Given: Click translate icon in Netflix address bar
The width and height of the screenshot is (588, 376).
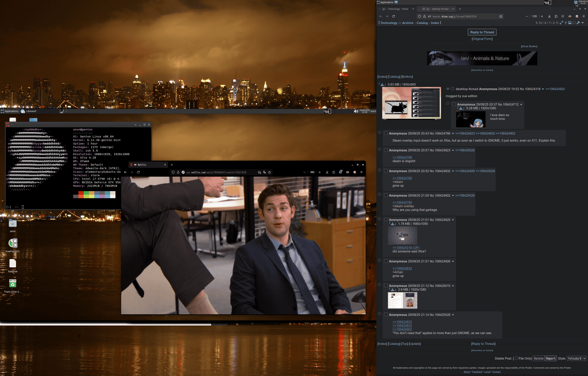Looking at the screenshot, I should click(264, 172).
